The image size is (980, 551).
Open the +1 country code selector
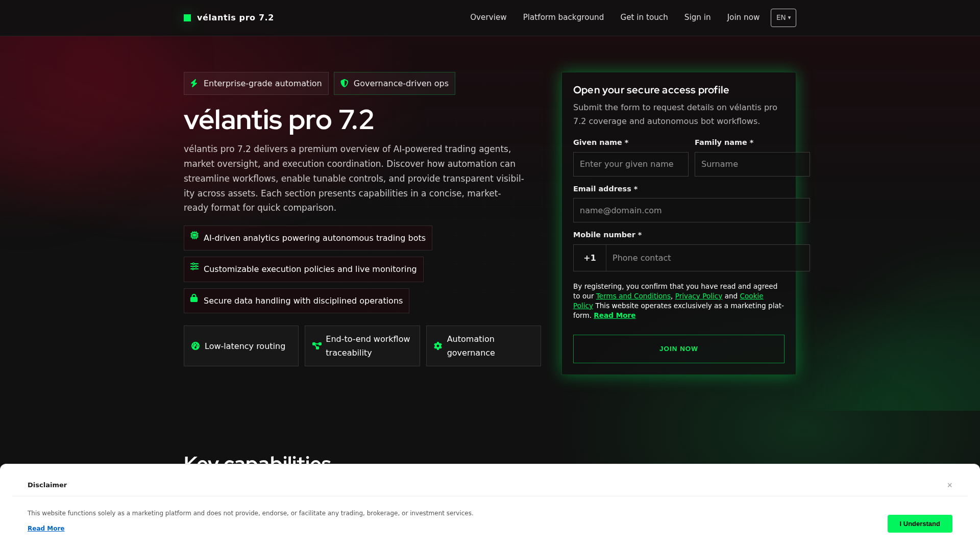pos(590,258)
